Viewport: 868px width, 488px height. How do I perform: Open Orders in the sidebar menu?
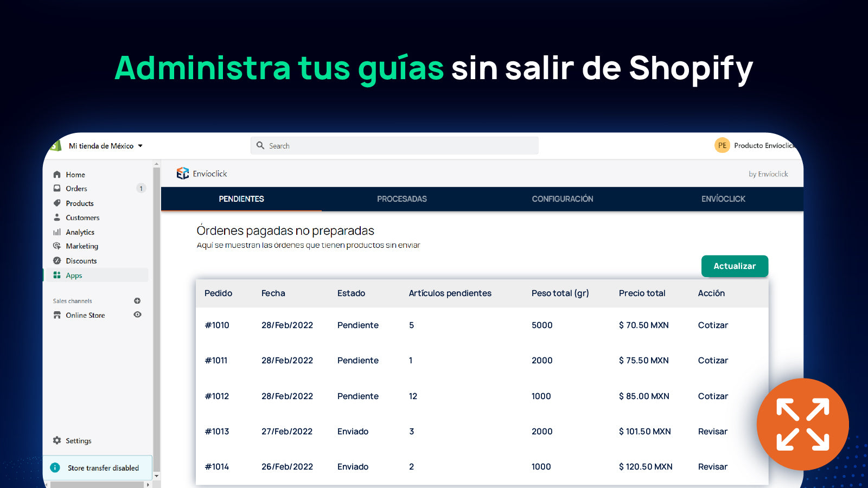click(x=76, y=189)
